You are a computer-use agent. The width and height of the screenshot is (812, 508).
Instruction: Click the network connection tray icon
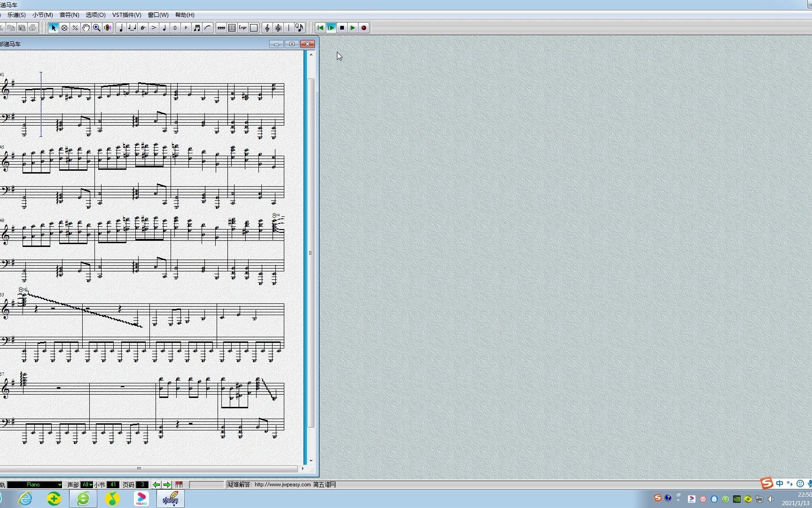tap(759, 499)
